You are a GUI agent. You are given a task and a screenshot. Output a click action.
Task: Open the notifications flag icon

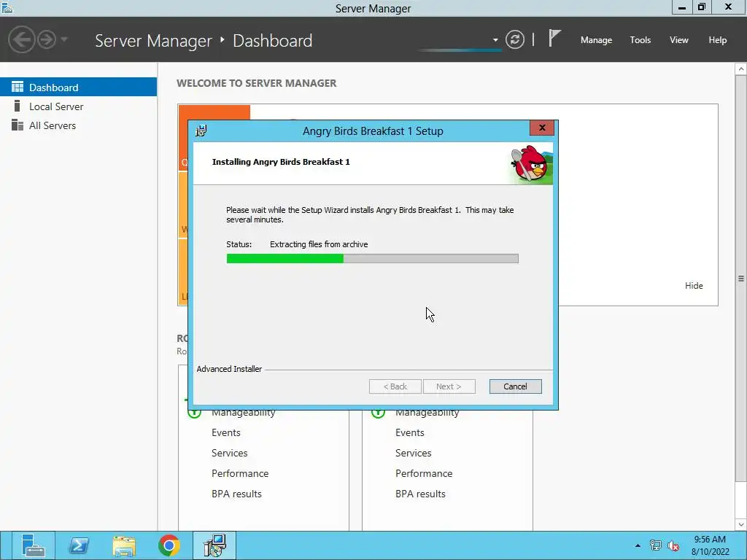click(x=554, y=38)
